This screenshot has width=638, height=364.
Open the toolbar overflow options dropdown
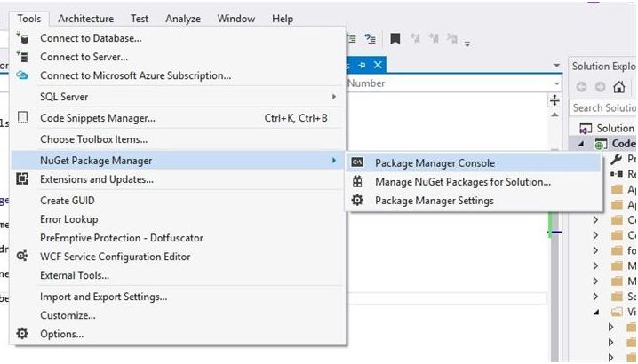467,44
